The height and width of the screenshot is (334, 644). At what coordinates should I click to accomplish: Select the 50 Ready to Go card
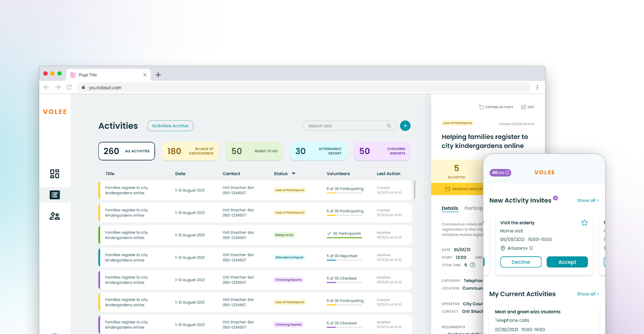tap(254, 151)
